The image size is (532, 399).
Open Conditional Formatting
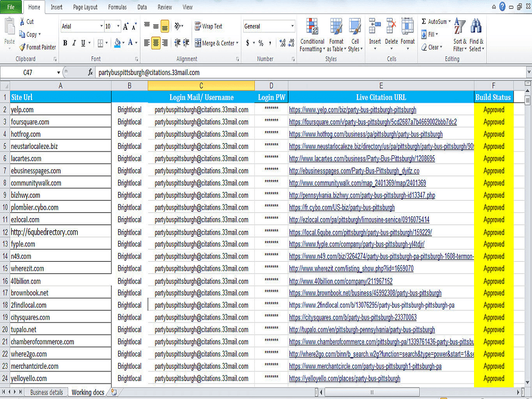(x=312, y=35)
